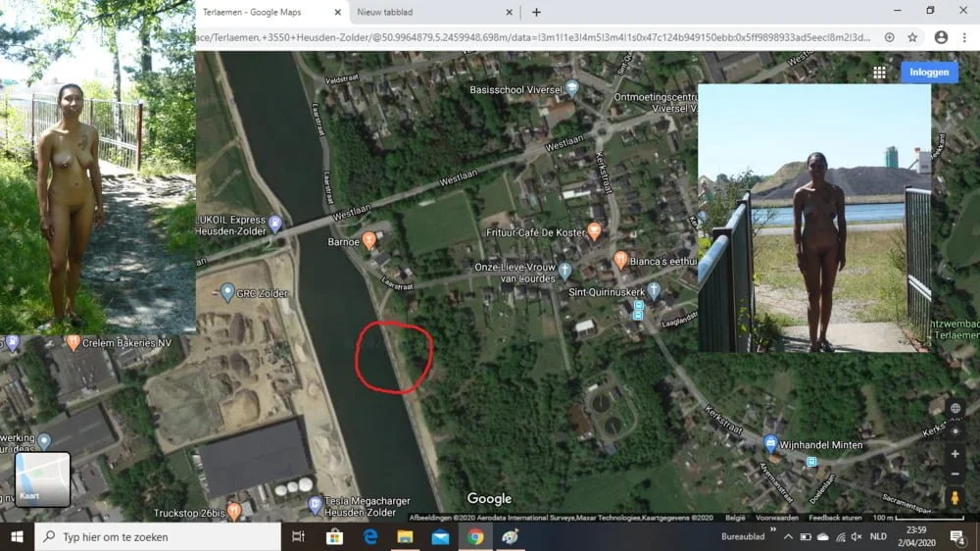This screenshot has height=551, width=980.
Task: Open the taskbar clock and date
Action: pyautogui.click(x=916, y=536)
